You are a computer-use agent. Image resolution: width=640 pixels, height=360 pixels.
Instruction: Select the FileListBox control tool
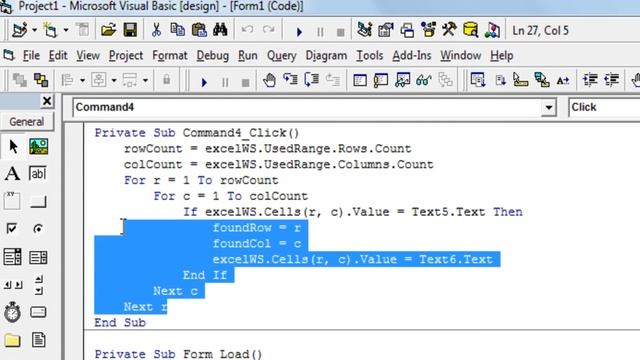tap(38, 340)
